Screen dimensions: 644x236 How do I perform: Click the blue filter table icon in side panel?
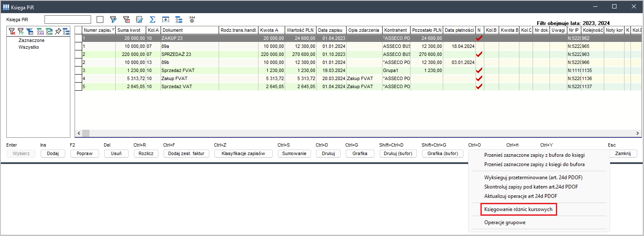[30, 31]
